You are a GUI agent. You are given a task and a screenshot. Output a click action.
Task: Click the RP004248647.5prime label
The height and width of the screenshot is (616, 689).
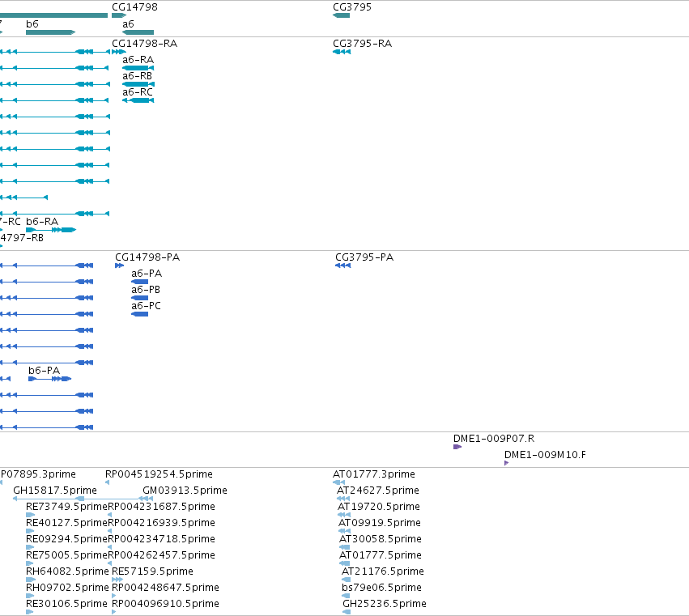point(166,588)
